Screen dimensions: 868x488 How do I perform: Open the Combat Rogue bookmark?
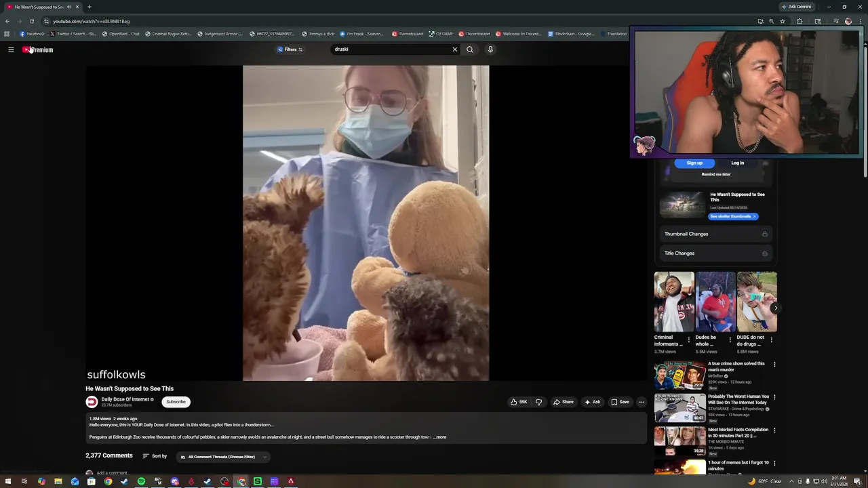[x=168, y=34]
